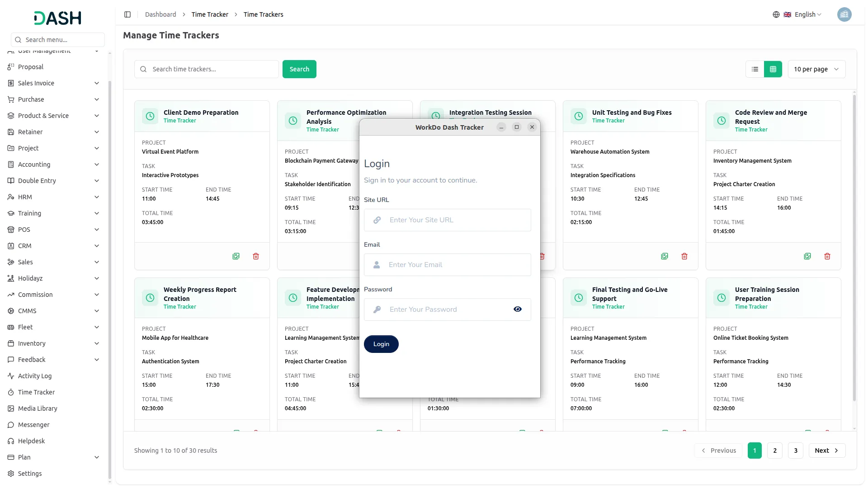Image resolution: width=868 pixels, height=488 pixels.
Task: Open the Helpdesk menu item
Action: click(x=31, y=441)
